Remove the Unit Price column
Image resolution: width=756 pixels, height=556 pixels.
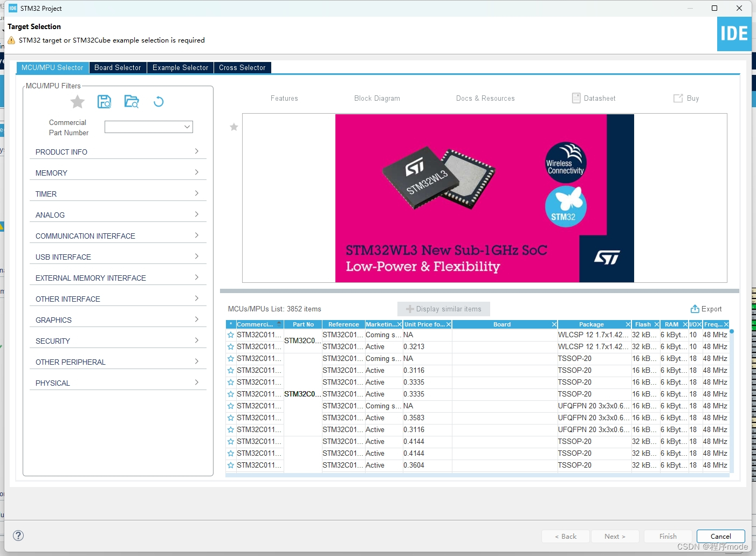449,324
